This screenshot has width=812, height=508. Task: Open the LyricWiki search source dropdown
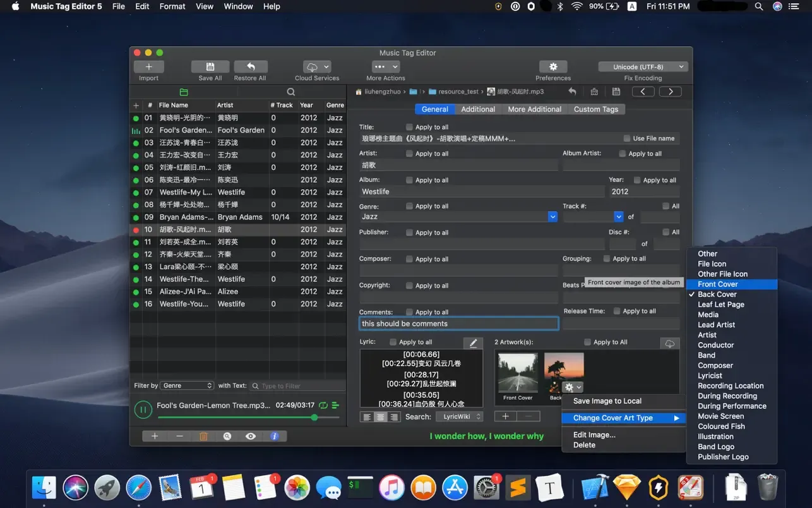pyautogui.click(x=460, y=416)
